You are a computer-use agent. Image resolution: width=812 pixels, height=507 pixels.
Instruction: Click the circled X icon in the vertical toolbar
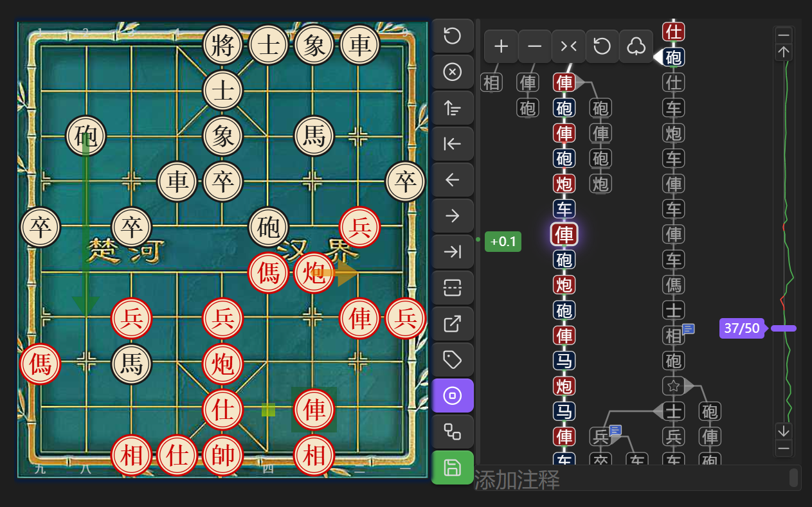point(453,71)
